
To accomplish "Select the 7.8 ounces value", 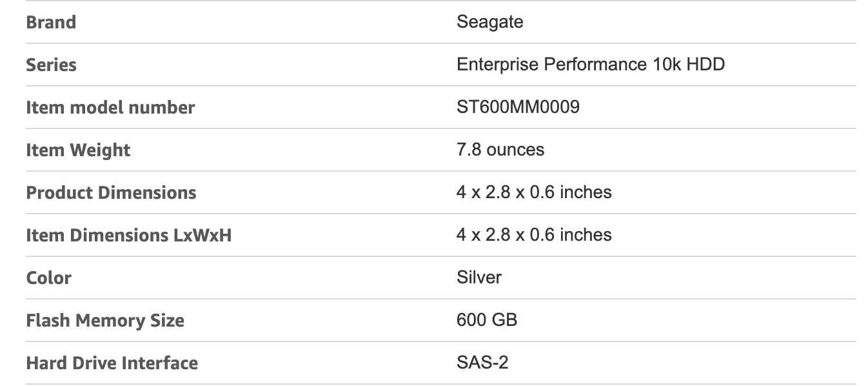I will (500, 150).
